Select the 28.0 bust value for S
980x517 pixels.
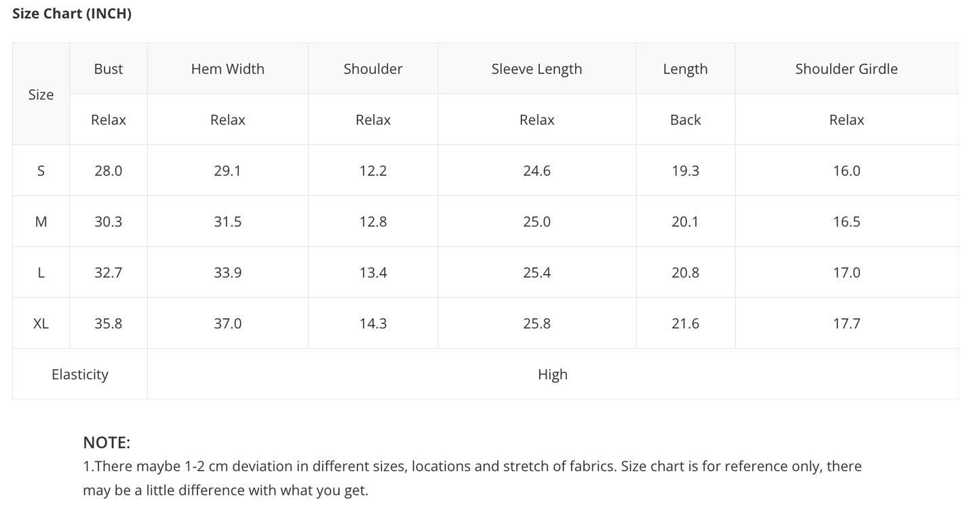point(109,170)
